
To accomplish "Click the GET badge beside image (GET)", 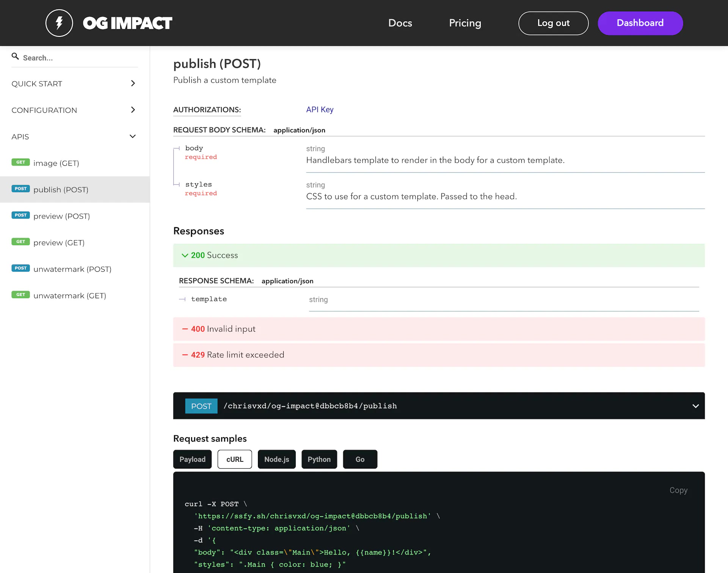I will [20, 162].
